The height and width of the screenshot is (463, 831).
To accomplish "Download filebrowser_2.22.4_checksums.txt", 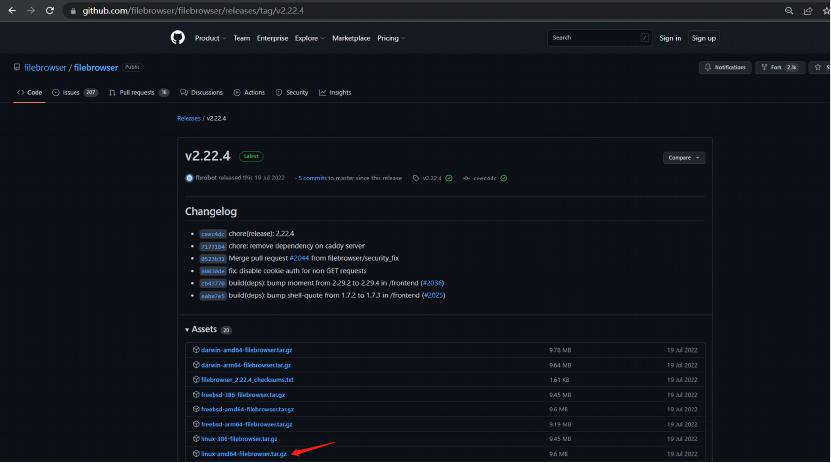I will click(247, 380).
